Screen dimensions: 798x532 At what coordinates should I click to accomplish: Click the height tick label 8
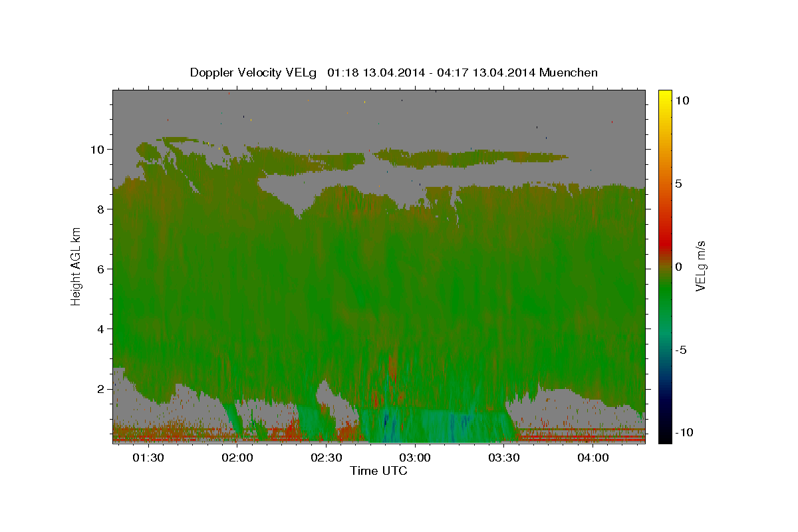(x=102, y=209)
